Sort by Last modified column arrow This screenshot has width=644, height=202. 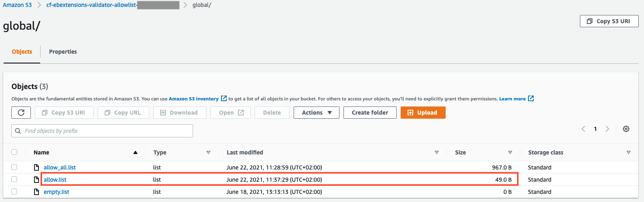[x=437, y=152]
